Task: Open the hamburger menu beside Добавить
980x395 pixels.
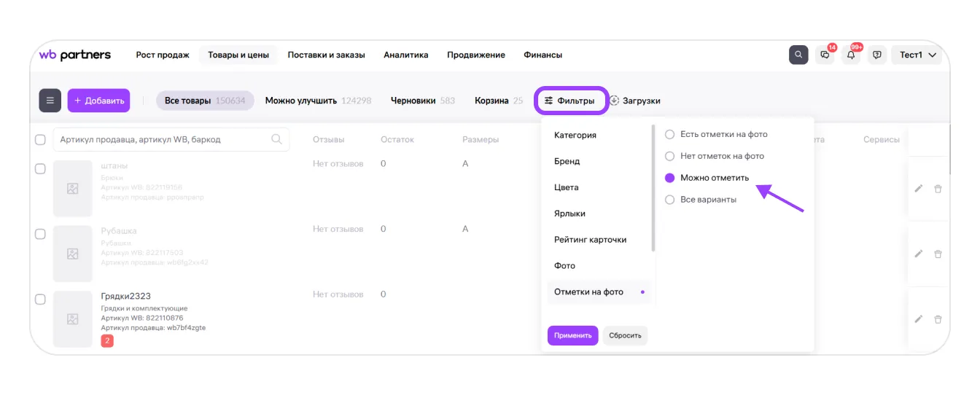Action: 50,101
